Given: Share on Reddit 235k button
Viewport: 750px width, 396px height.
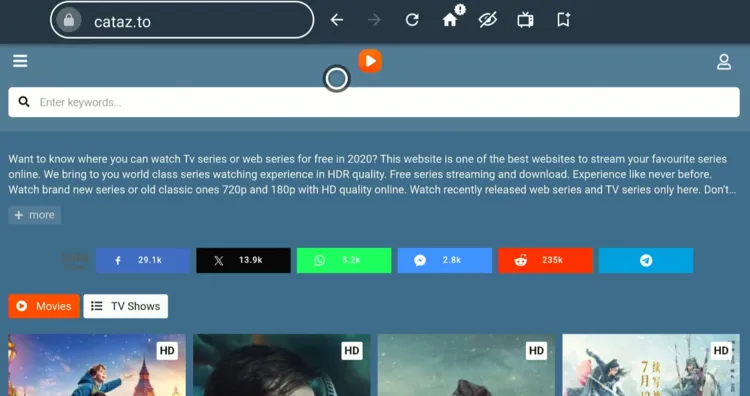Looking at the screenshot, I should point(545,260).
